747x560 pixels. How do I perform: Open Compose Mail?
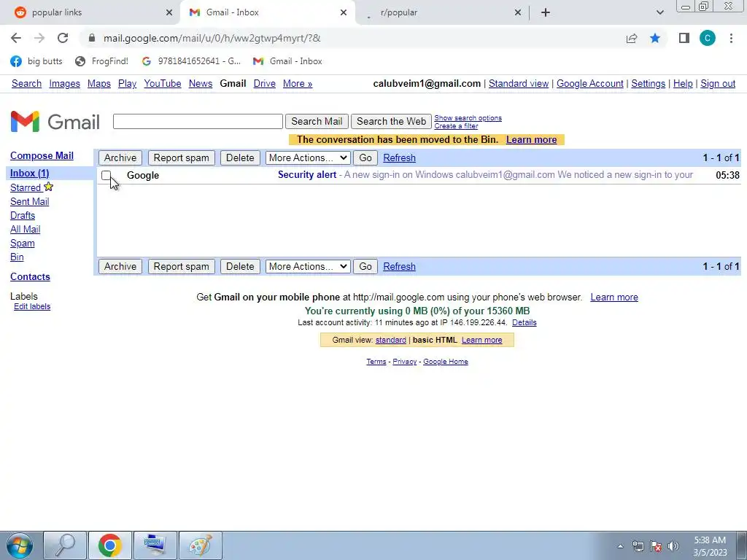click(x=42, y=156)
